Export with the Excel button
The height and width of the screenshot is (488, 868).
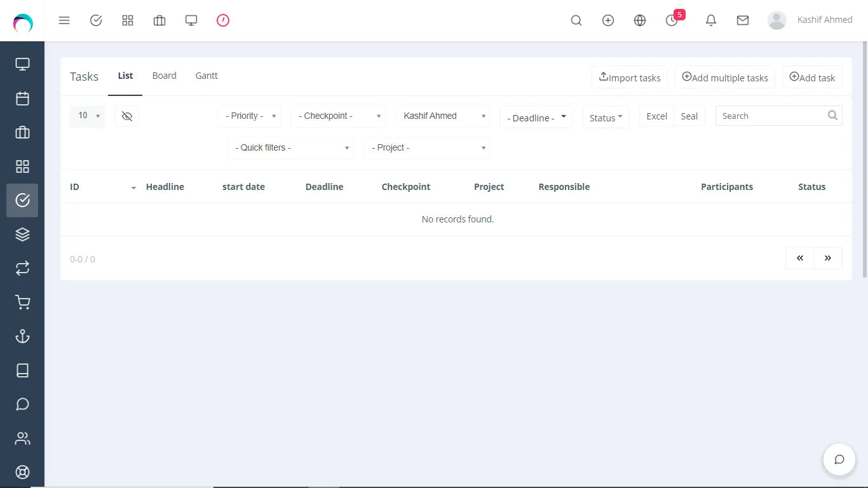[x=656, y=116]
